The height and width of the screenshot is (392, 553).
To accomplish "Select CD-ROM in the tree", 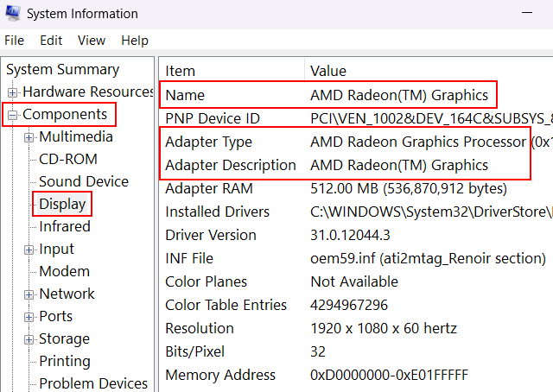I will (x=68, y=160).
